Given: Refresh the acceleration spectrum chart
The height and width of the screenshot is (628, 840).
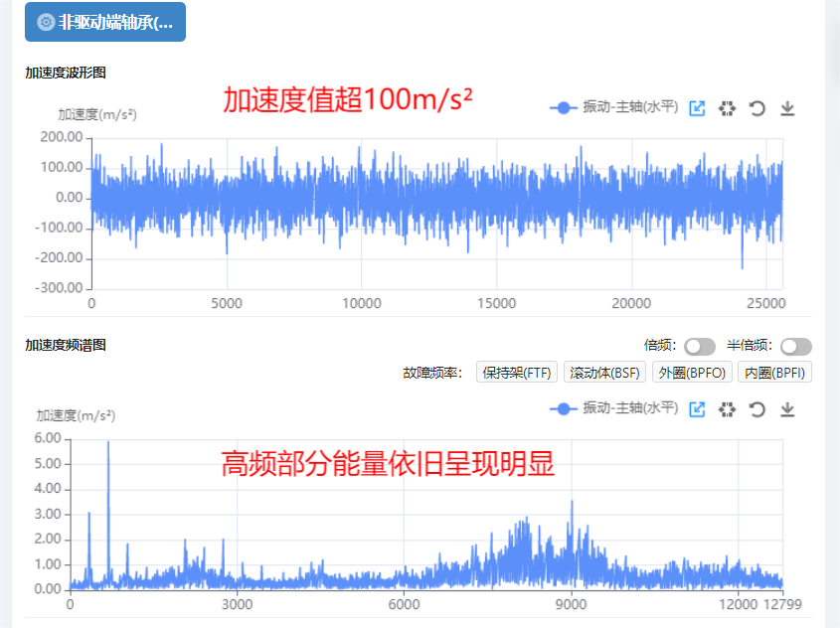Looking at the screenshot, I should [757, 409].
